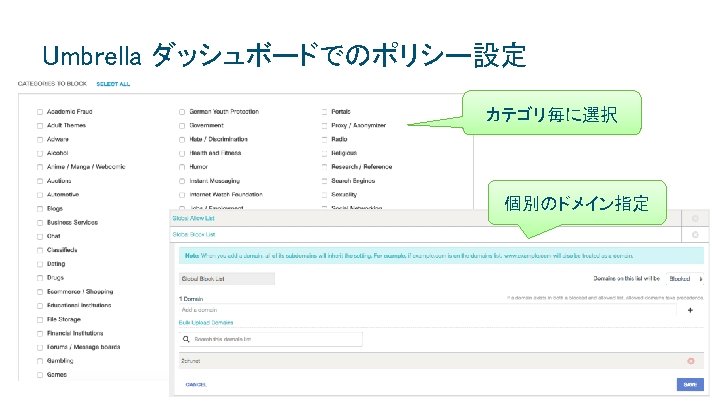Check Anime / Manga / Webcomic
Image resolution: width=720 pixels, height=405 pixels.
pos(40,167)
